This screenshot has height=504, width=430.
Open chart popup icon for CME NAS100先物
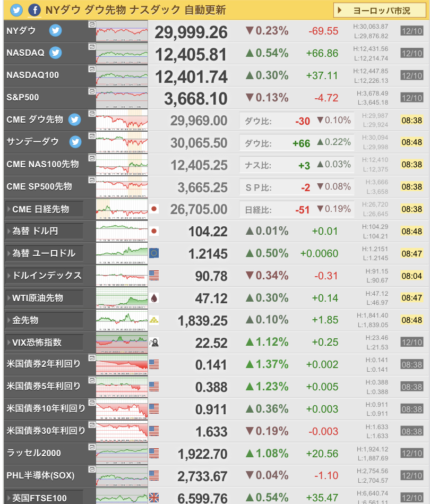click(92, 158)
